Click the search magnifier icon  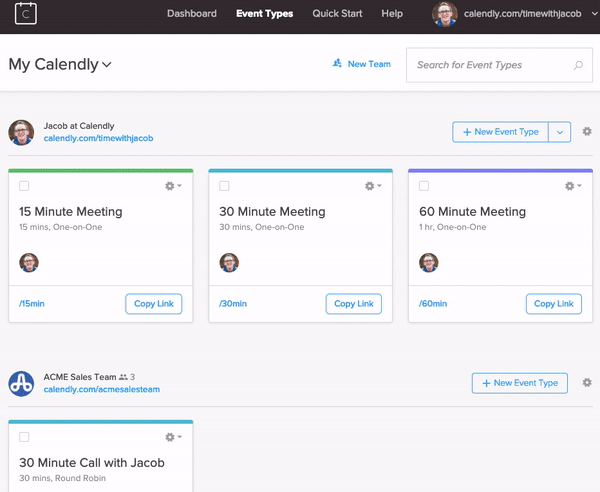coord(578,65)
